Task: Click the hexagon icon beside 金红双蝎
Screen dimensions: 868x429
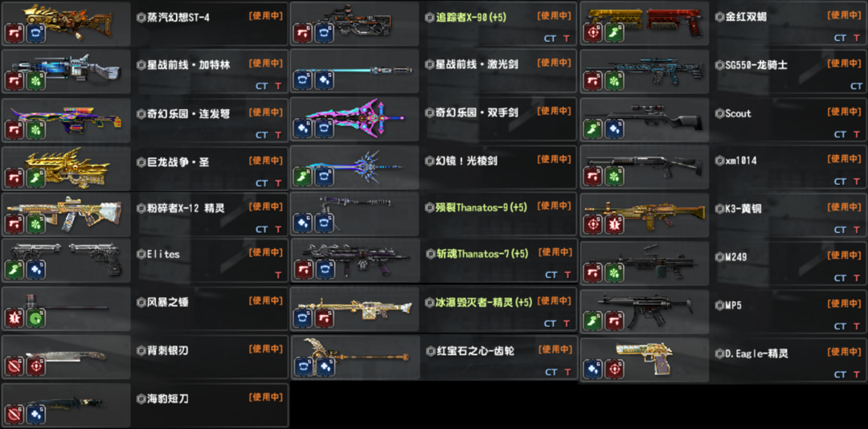Action: (719, 17)
